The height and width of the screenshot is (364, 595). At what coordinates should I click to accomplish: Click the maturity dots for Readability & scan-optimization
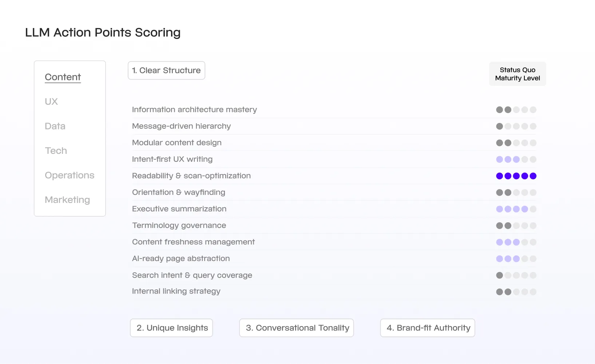point(516,176)
